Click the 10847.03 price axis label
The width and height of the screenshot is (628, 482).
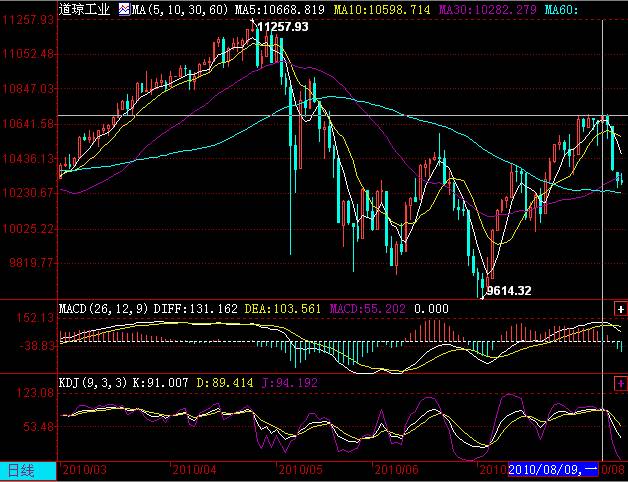click(29, 89)
